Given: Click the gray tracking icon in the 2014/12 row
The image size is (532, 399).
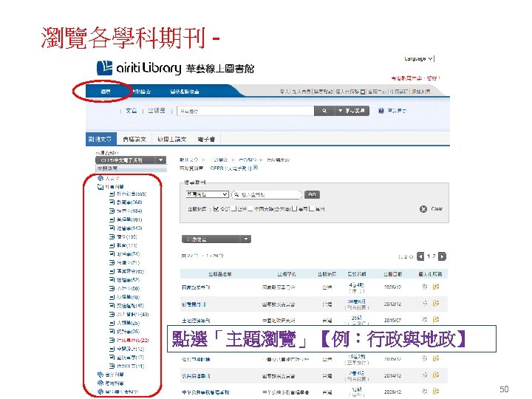Looking at the screenshot, I should [424, 375].
